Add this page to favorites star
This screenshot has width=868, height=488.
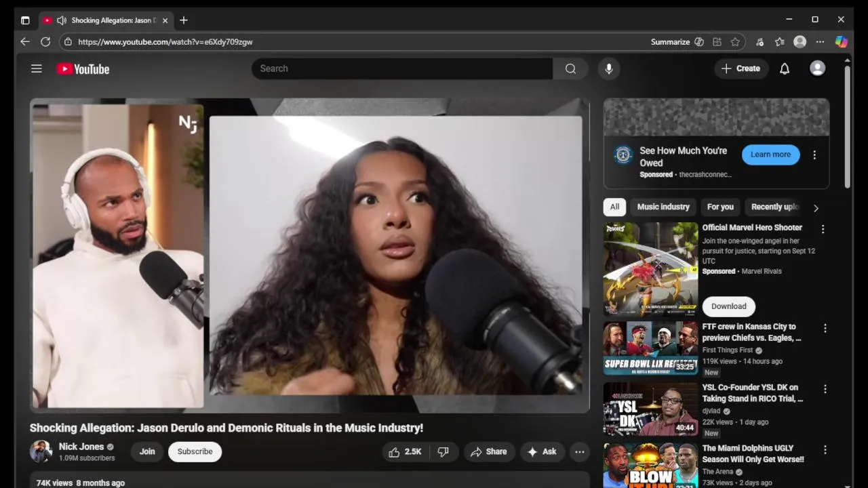[x=736, y=41]
